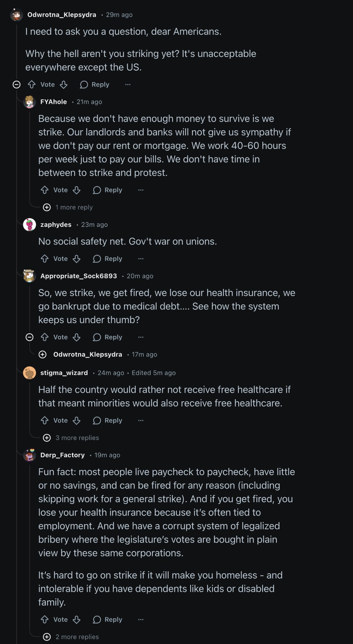The width and height of the screenshot is (353, 644).
Task: Open overflow menu on stigma_wizard's comment
Action: coord(141,420)
